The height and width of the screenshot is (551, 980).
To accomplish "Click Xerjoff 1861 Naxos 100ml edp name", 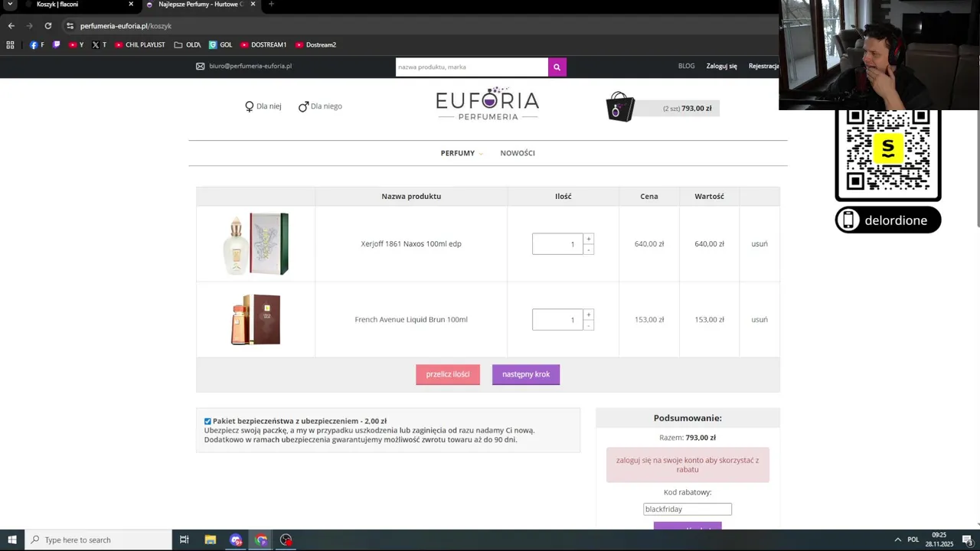I will point(411,244).
